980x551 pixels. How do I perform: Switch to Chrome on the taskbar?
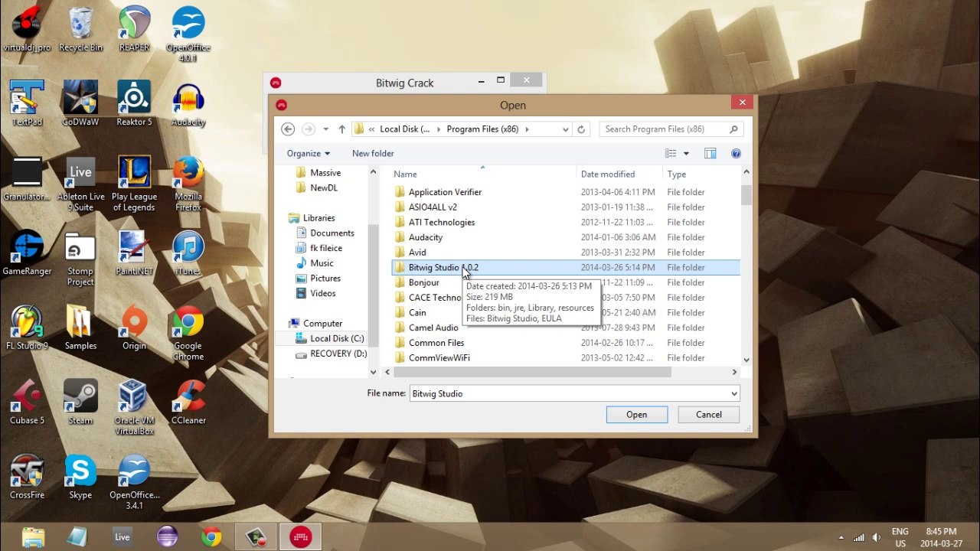(211, 537)
